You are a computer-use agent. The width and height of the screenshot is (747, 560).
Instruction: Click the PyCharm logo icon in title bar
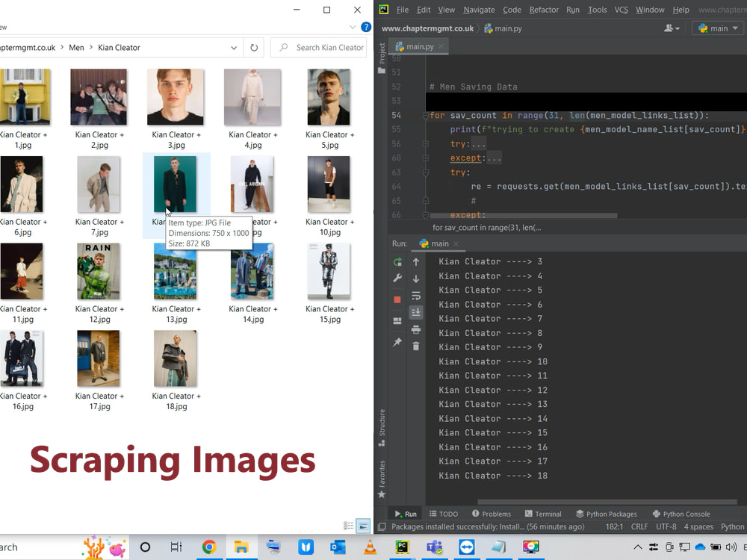click(383, 10)
